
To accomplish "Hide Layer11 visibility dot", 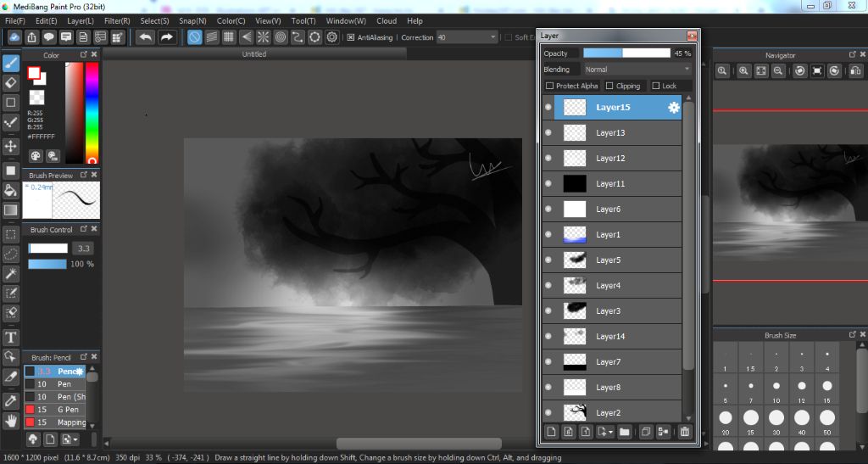I will pyautogui.click(x=548, y=184).
